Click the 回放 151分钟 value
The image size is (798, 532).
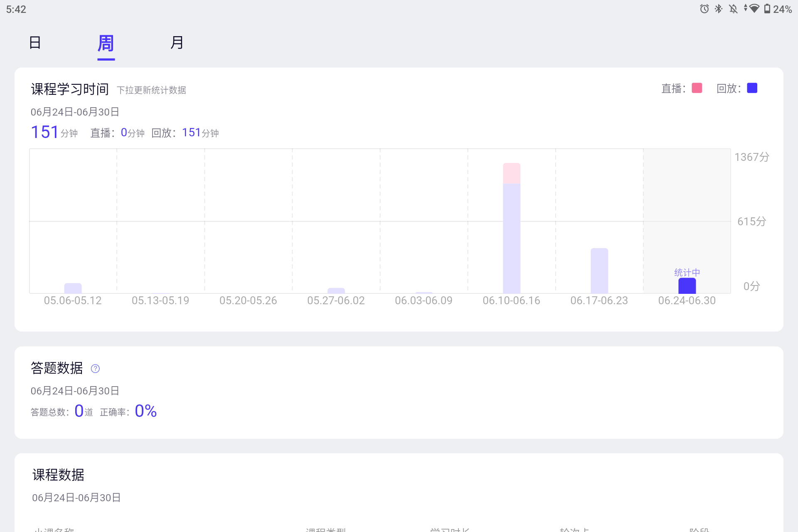click(200, 133)
